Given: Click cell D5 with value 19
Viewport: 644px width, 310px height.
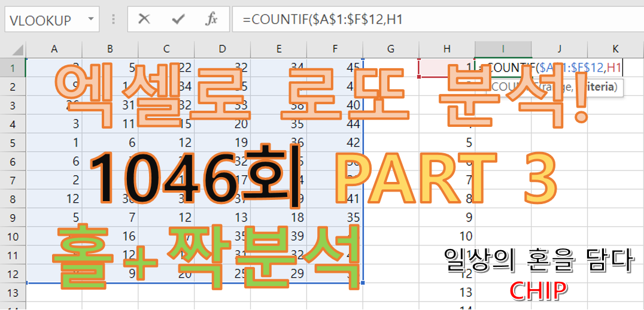Looking at the screenshot, I should pyautogui.click(x=222, y=142).
